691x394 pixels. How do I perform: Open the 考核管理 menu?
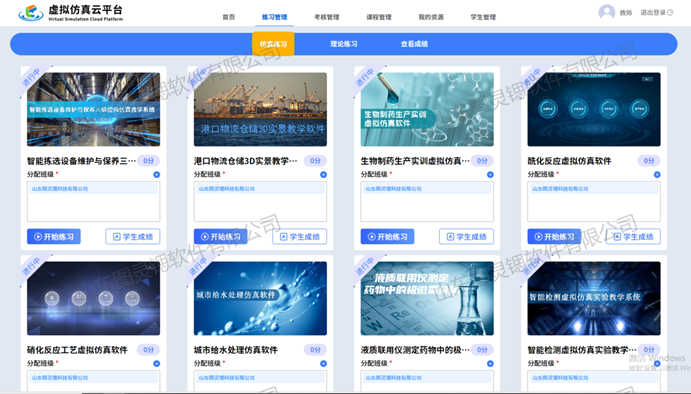point(327,17)
